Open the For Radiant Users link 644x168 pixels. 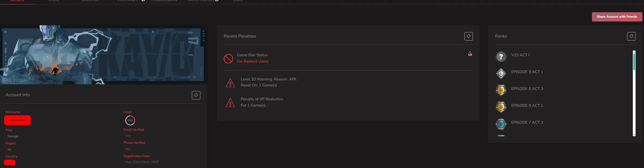click(253, 61)
